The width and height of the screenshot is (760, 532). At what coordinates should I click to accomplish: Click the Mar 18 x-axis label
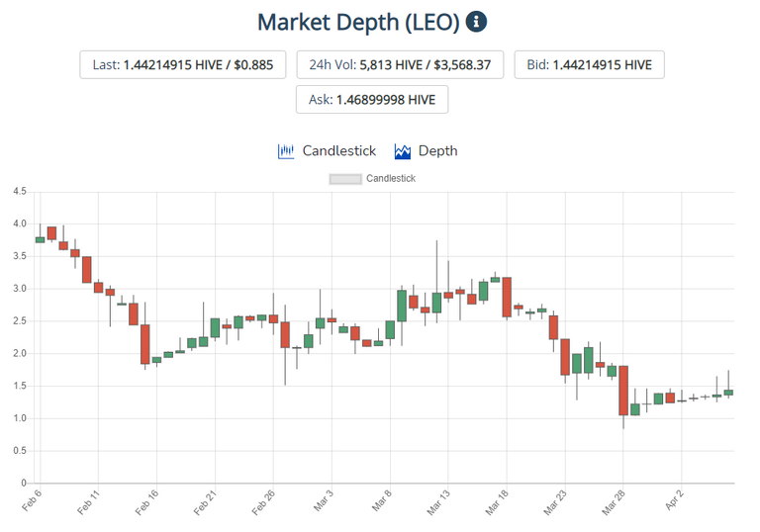coord(497,502)
